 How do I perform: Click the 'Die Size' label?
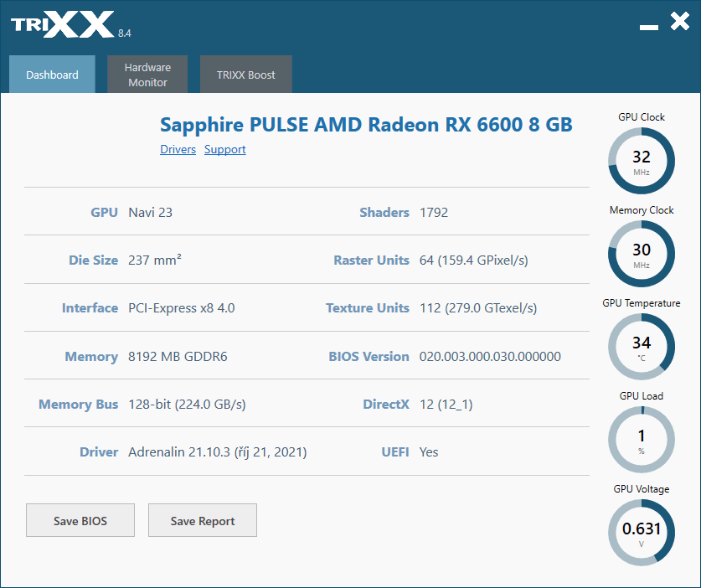pos(94,260)
